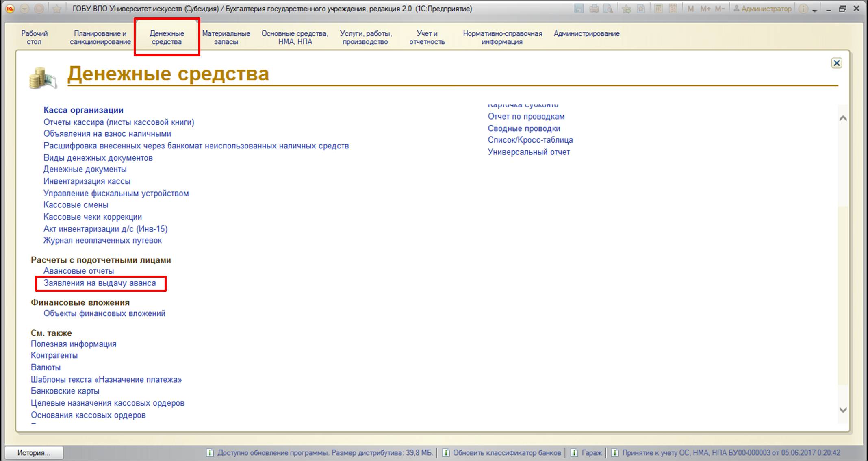Open the Calculator icon
The image size is (868, 461).
659,9
